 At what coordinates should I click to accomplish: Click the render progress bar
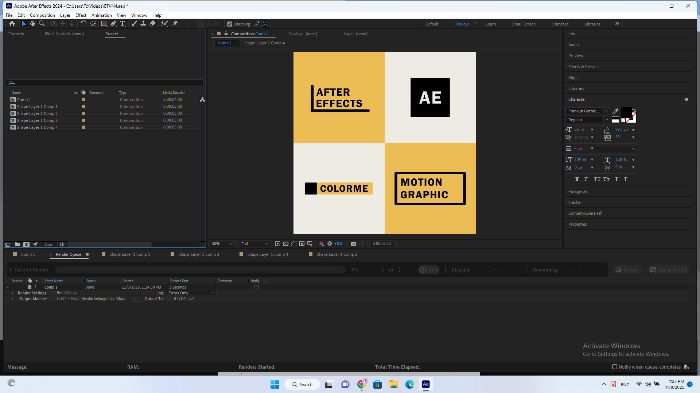click(200, 270)
